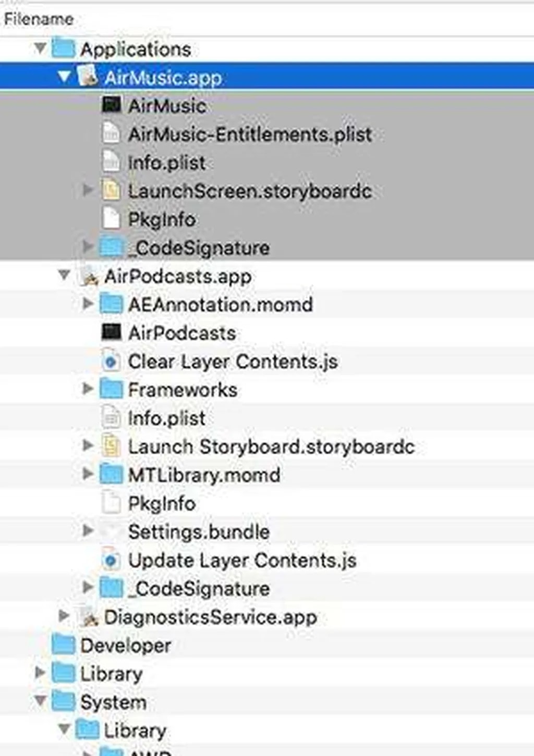Collapse the Applications folder

coord(40,48)
